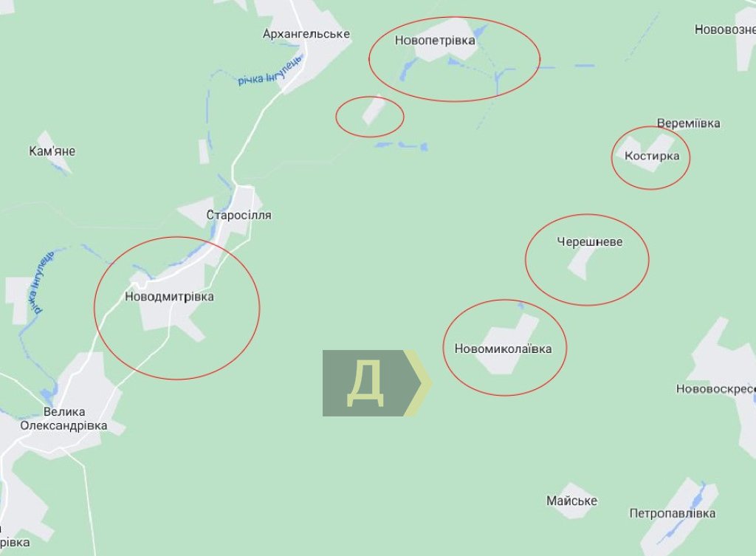Select the Костирка place name
The width and height of the screenshot is (756, 556).
[x=652, y=156]
